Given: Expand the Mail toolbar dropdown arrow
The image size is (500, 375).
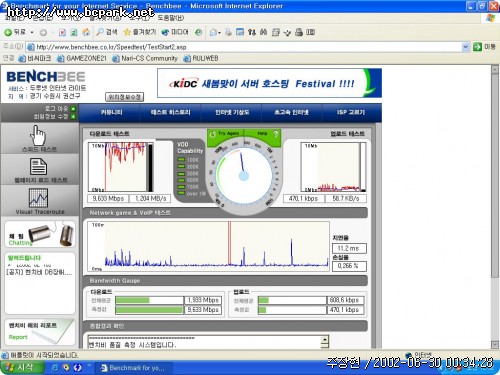Looking at the screenshot, I should (x=219, y=33).
